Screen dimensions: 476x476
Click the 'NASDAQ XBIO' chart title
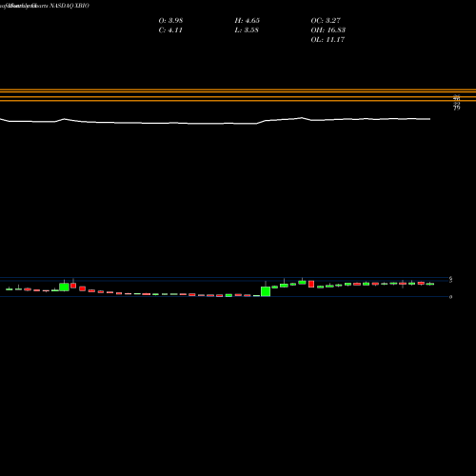69,6
